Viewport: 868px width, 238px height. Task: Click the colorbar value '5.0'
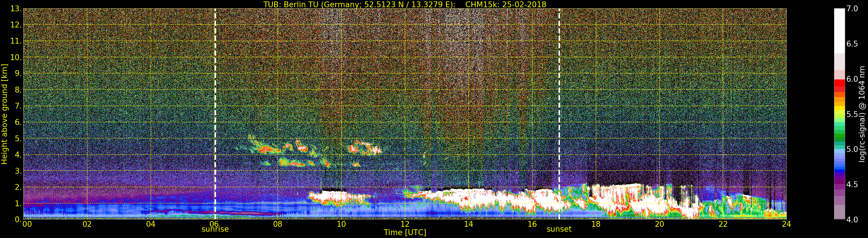(852, 149)
